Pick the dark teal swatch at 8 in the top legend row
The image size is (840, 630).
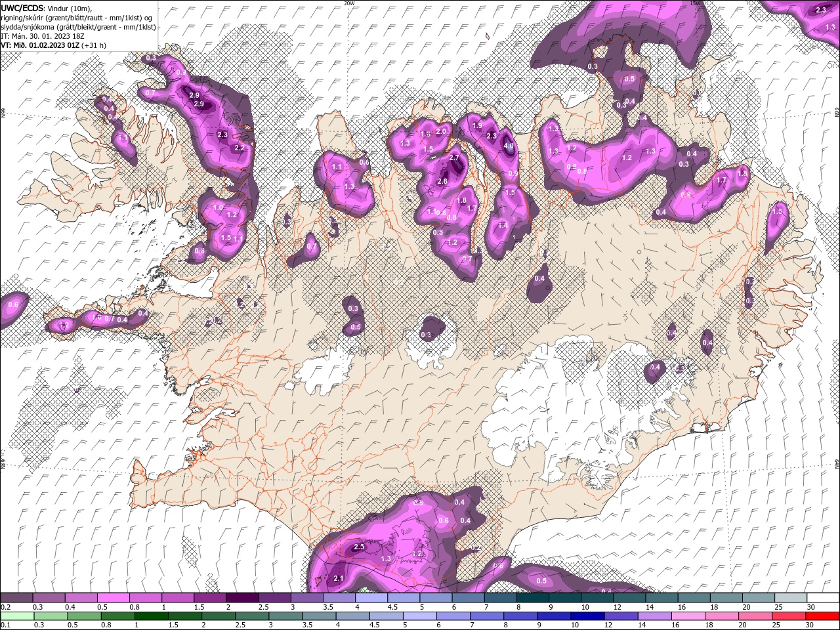click(532, 598)
